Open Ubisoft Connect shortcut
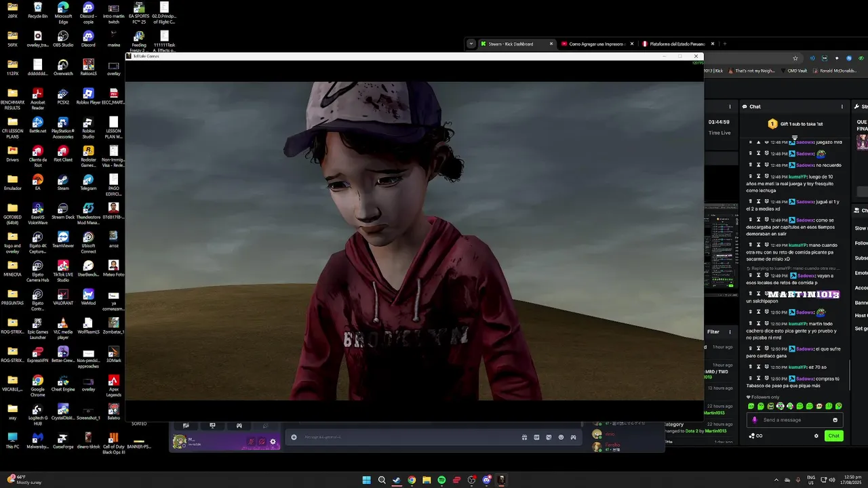The width and height of the screenshot is (868, 488). (88, 242)
